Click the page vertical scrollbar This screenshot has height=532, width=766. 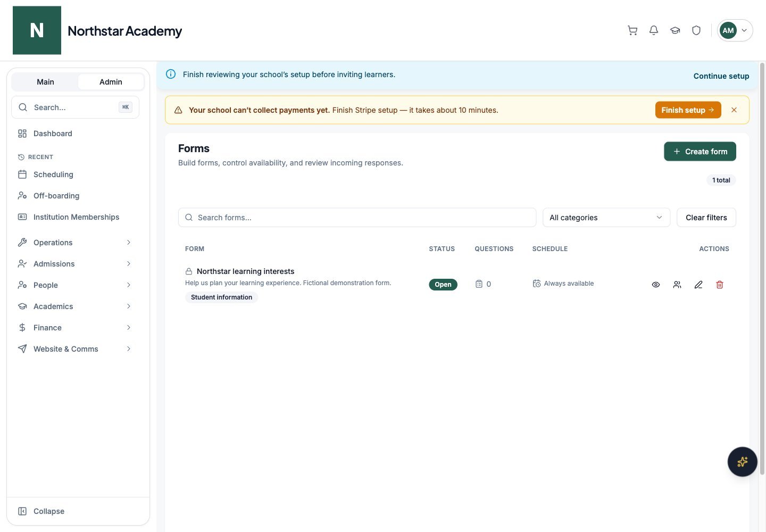[x=762, y=269]
